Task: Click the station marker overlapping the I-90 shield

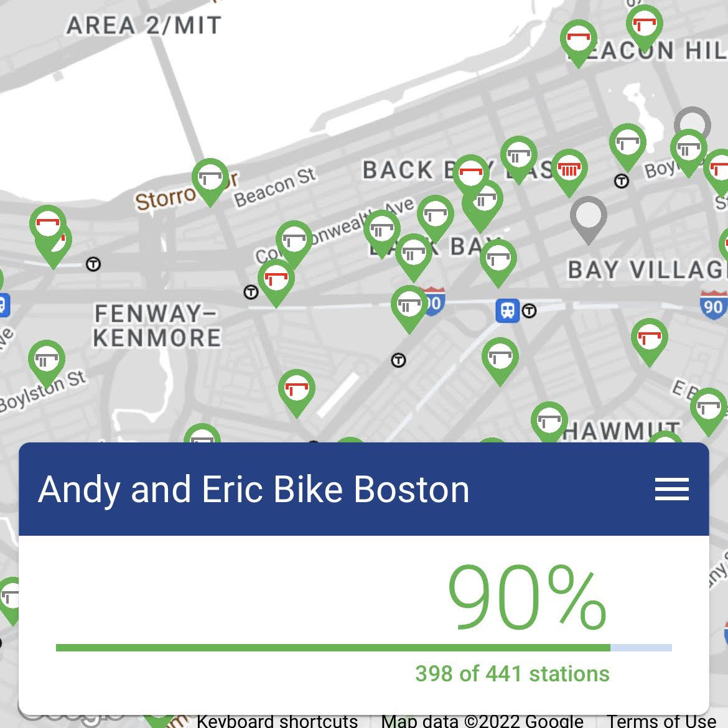Action: pyautogui.click(x=409, y=306)
